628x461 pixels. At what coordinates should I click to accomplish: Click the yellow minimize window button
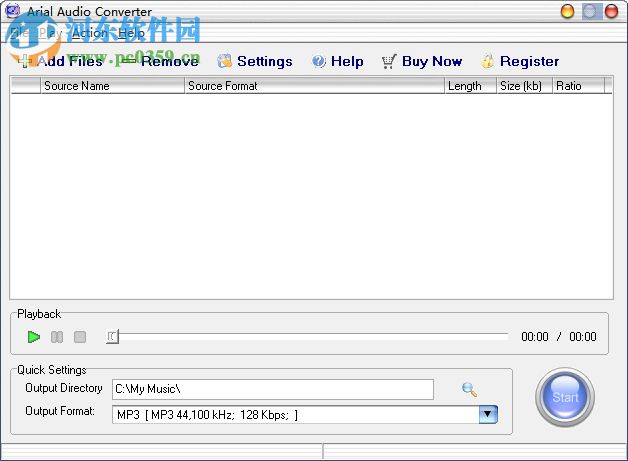(567, 11)
